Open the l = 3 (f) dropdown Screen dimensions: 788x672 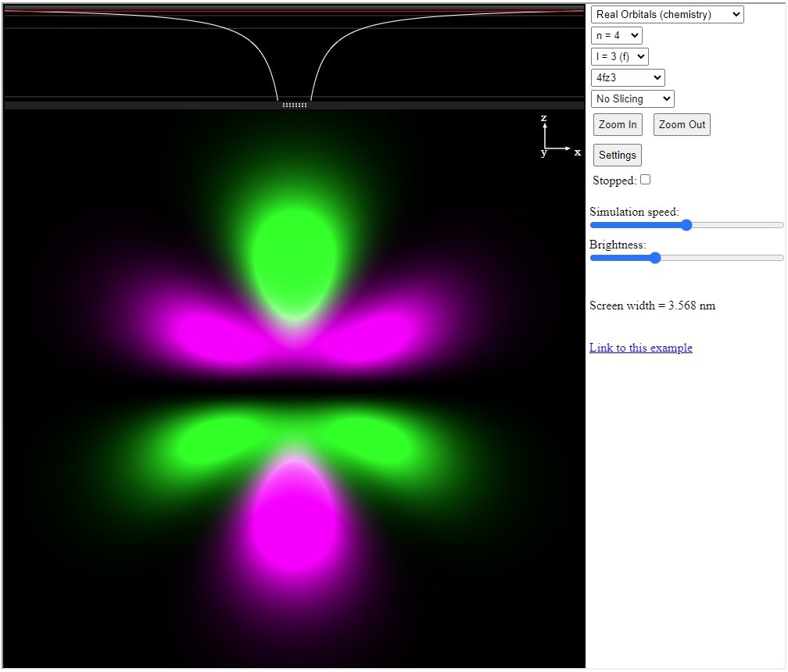coord(620,57)
